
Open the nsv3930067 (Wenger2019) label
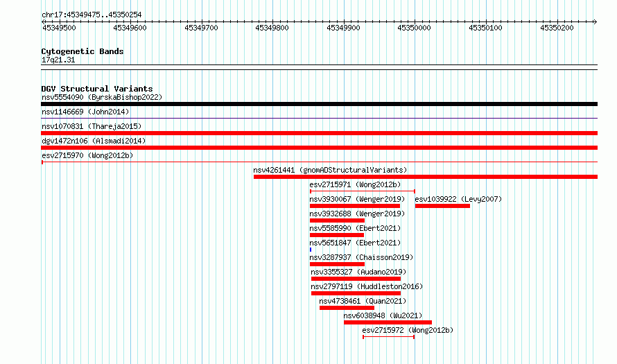tap(357, 199)
